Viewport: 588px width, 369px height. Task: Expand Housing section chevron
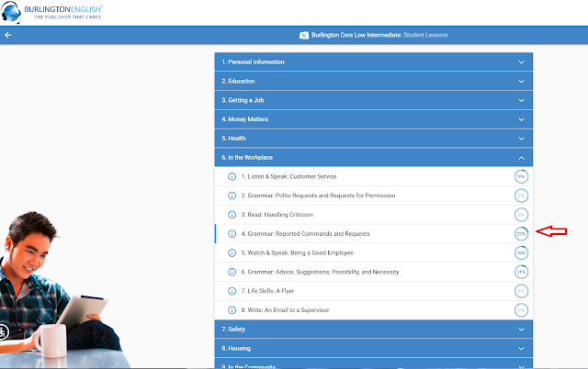(x=521, y=349)
